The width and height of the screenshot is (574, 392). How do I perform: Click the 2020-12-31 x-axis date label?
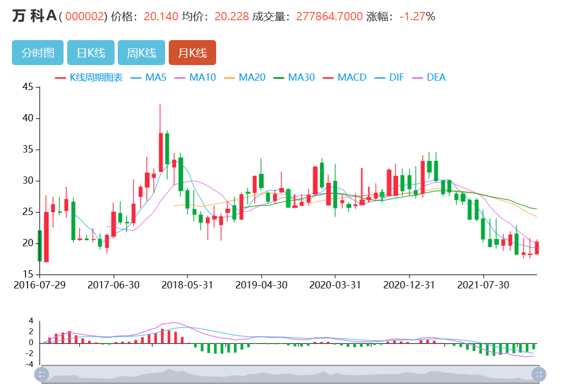409,285
